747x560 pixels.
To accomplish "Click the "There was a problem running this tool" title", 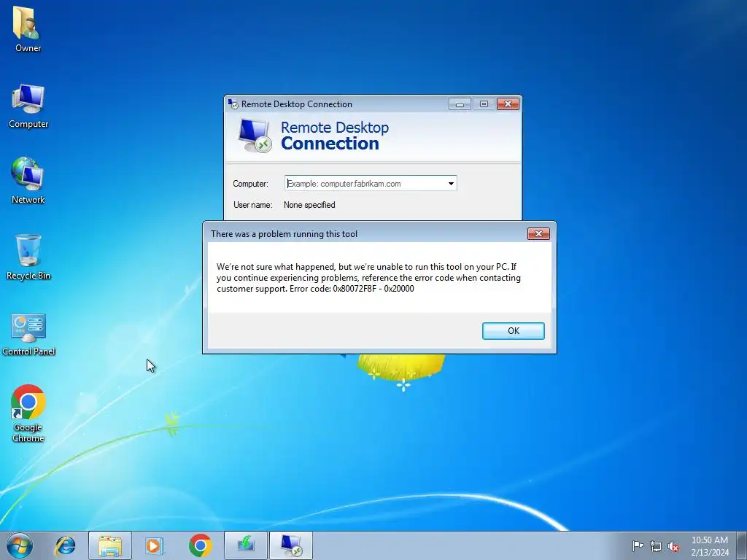I will pyautogui.click(x=284, y=234).
